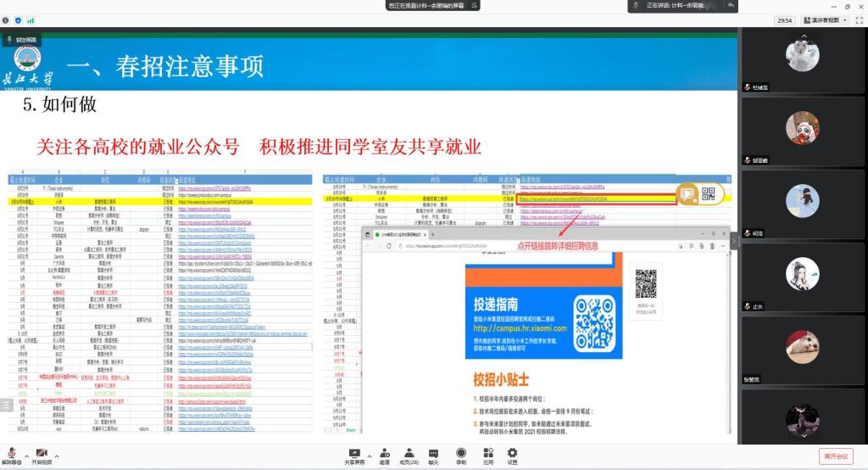Expand the microphone options arrow

pos(25,454)
